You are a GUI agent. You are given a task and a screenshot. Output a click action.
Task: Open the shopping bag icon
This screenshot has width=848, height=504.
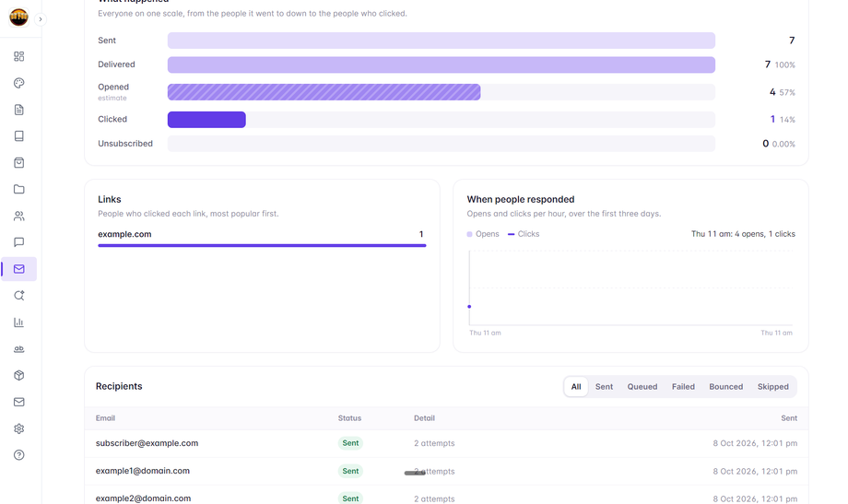point(19,163)
